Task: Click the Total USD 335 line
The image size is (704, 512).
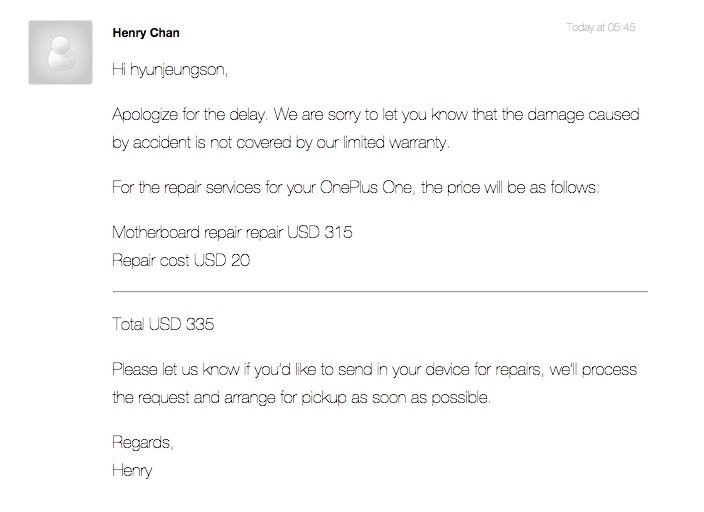Action: point(163,324)
